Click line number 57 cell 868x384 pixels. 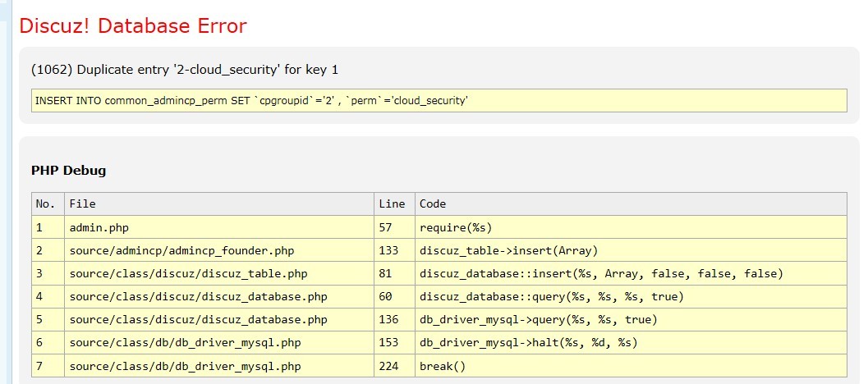[x=394, y=226]
